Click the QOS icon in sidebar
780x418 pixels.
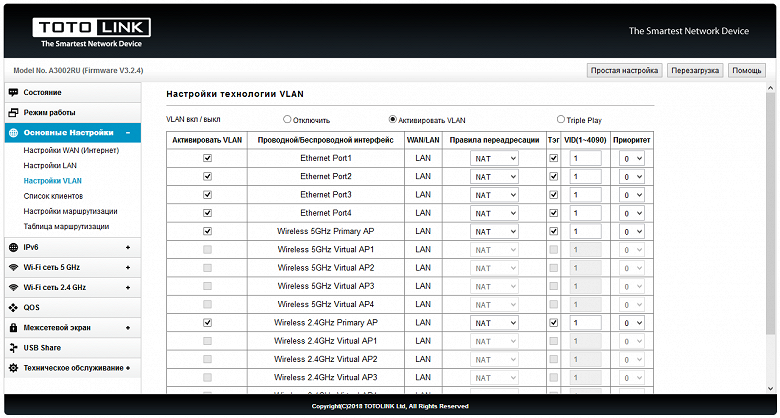pyautogui.click(x=13, y=308)
